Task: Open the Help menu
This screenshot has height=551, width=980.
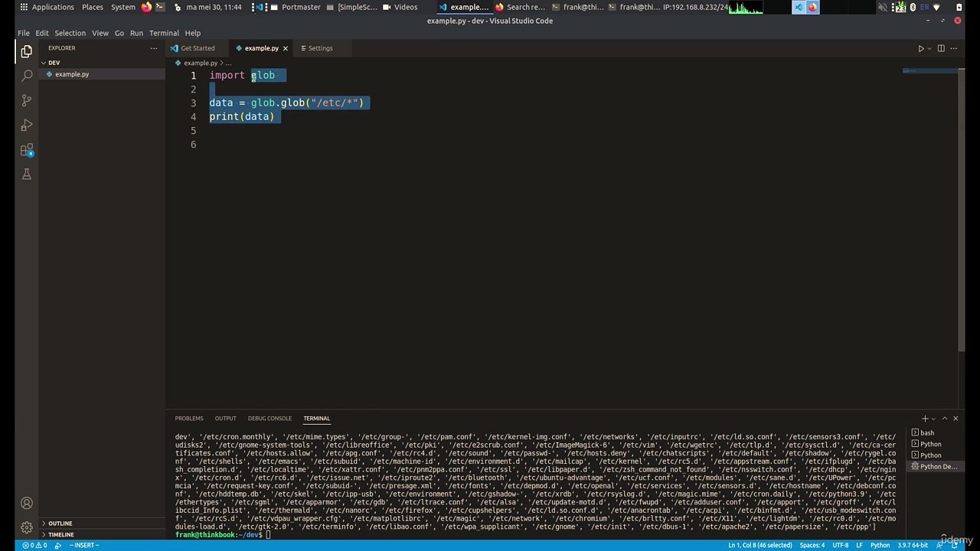Action: pos(193,33)
